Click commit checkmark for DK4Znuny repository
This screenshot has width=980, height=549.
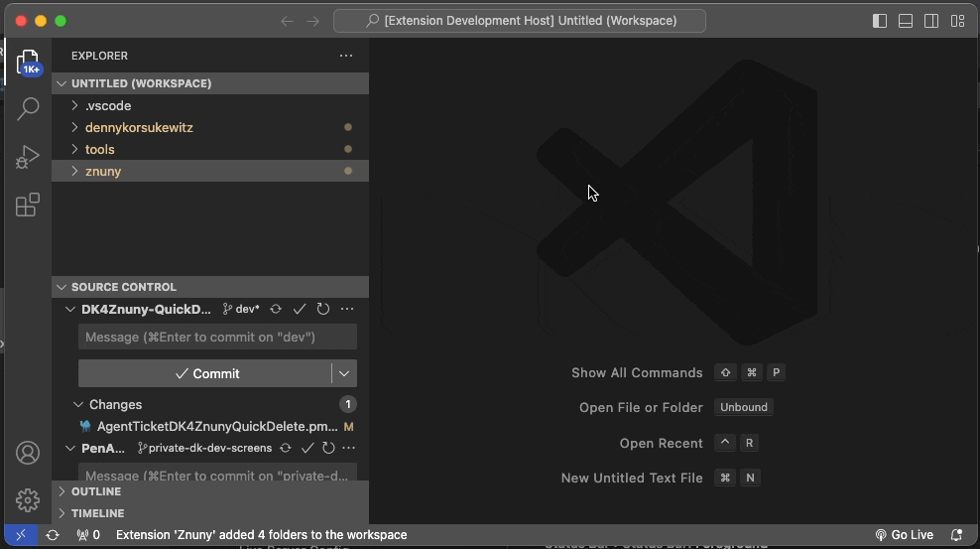[x=300, y=309]
